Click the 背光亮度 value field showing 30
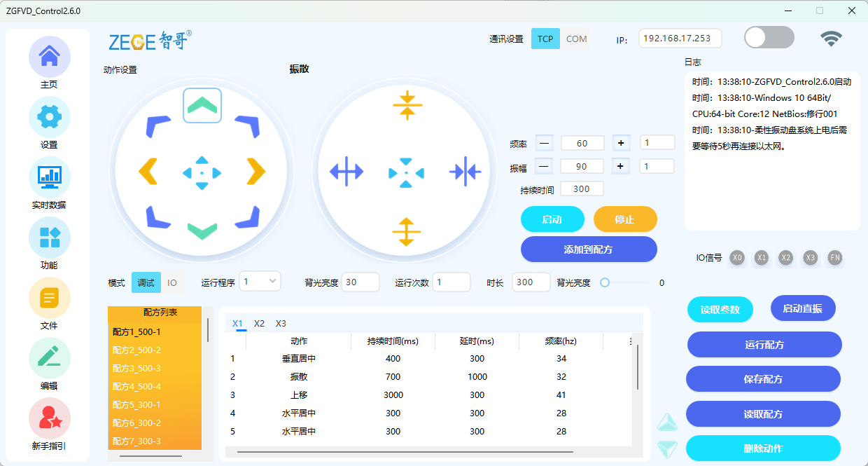The height and width of the screenshot is (466, 868). pyautogui.click(x=360, y=282)
